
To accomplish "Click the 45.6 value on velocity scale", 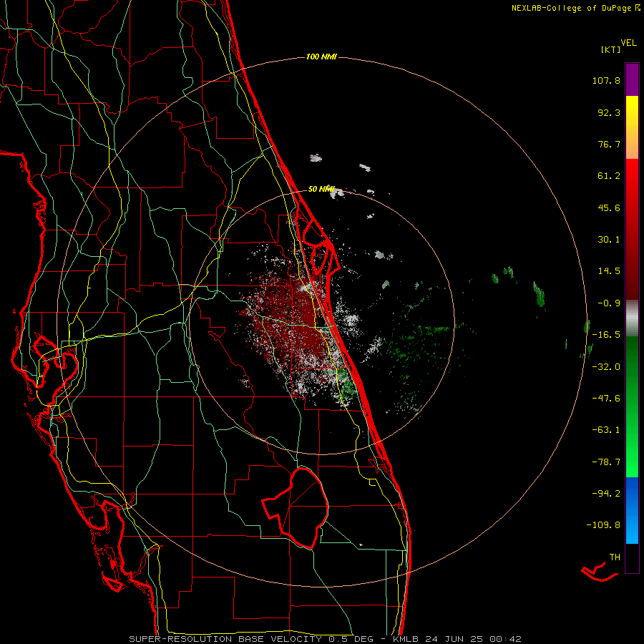I will click(x=609, y=208).
